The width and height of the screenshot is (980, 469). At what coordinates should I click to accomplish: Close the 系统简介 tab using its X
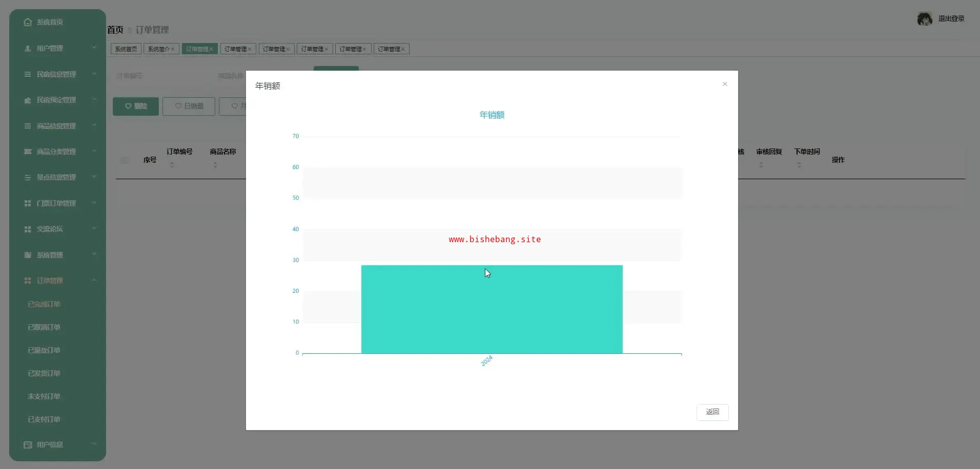coord(173,49)
